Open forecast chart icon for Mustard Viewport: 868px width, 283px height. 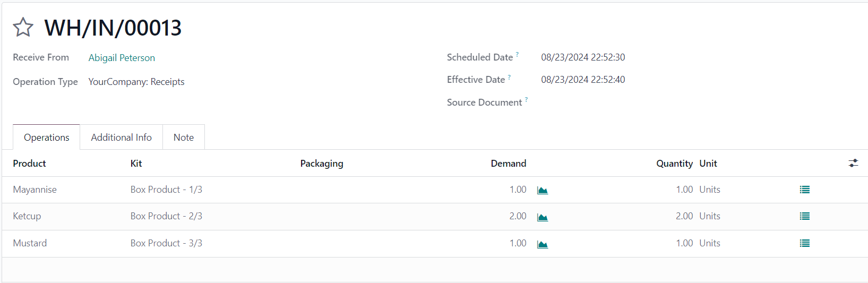542,244
